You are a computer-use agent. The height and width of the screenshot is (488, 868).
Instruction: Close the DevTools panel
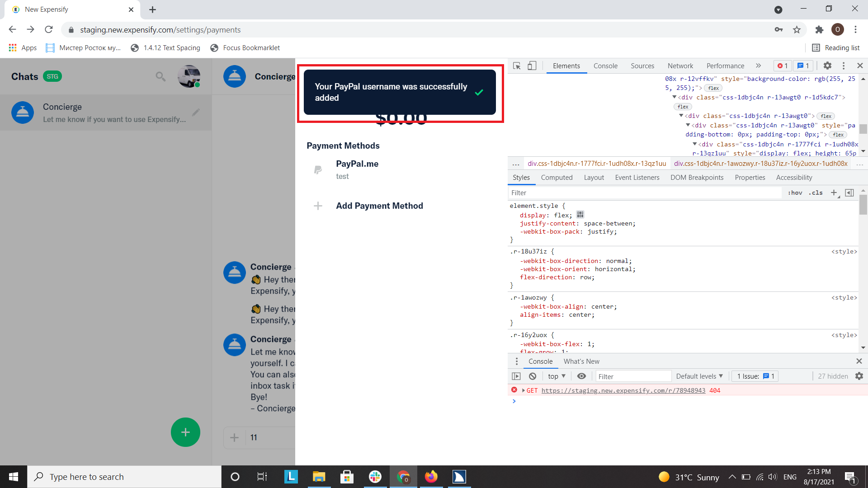[860, 66]
